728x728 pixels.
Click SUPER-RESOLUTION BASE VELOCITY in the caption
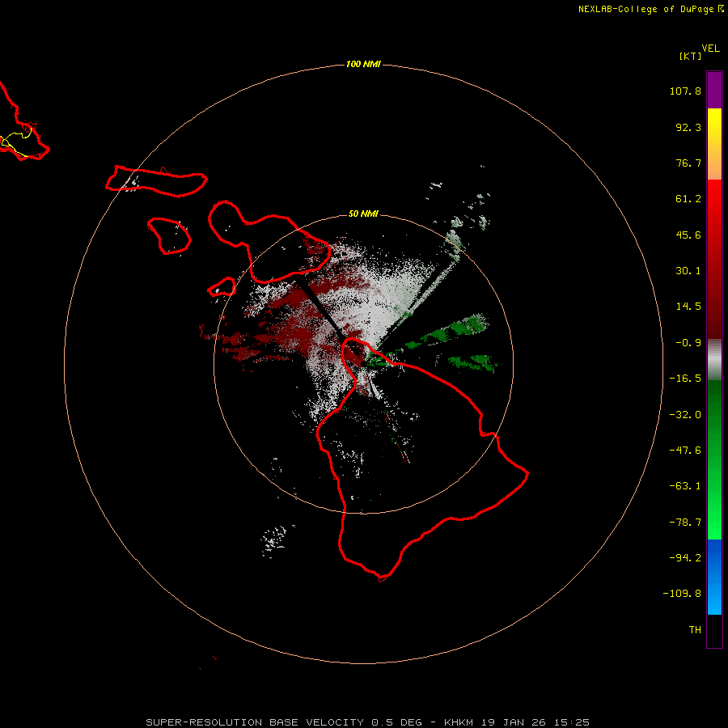(255, 722)
